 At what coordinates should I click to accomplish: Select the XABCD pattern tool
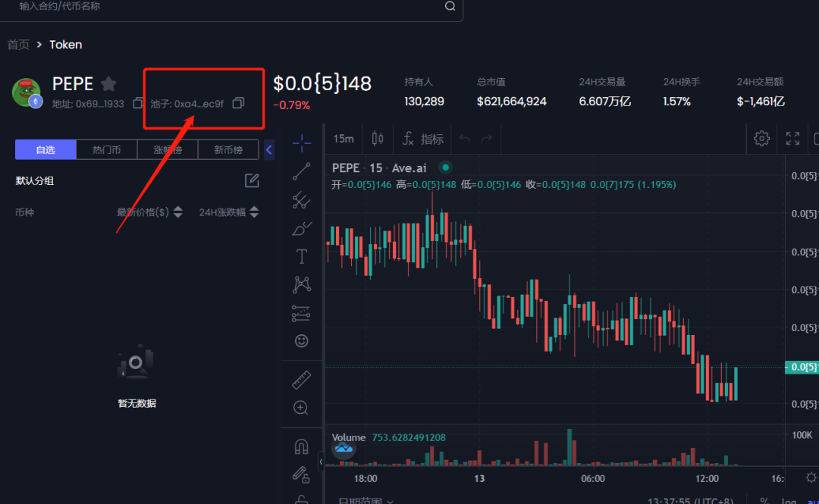pos(301,283)
